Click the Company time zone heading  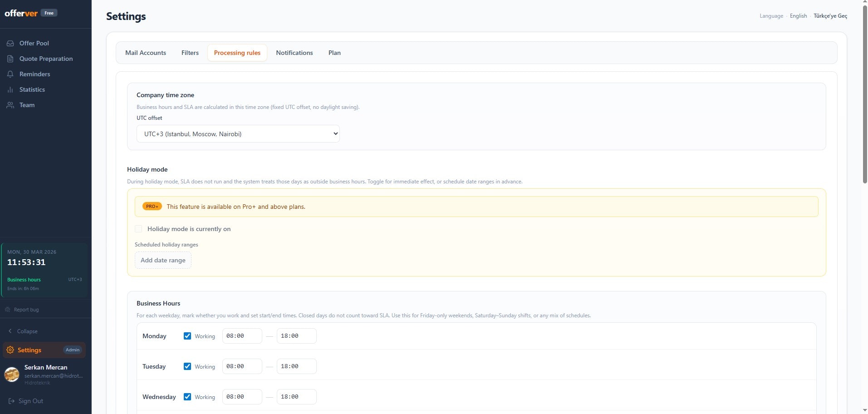[x=165, y=95]
